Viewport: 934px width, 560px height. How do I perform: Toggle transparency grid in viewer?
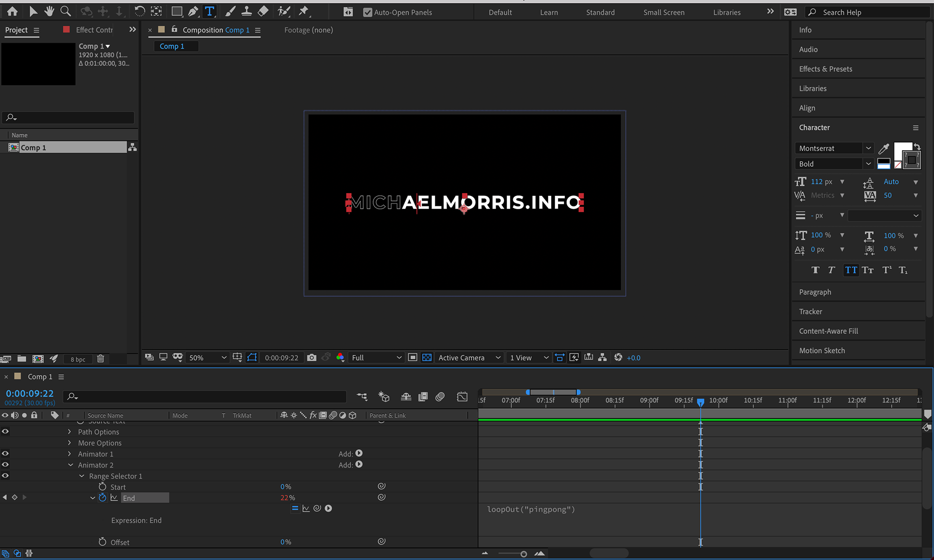(427, 357)
